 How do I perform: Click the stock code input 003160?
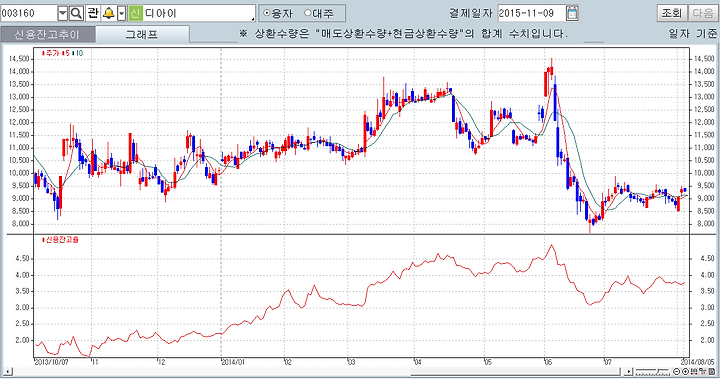tap(29, 13)
